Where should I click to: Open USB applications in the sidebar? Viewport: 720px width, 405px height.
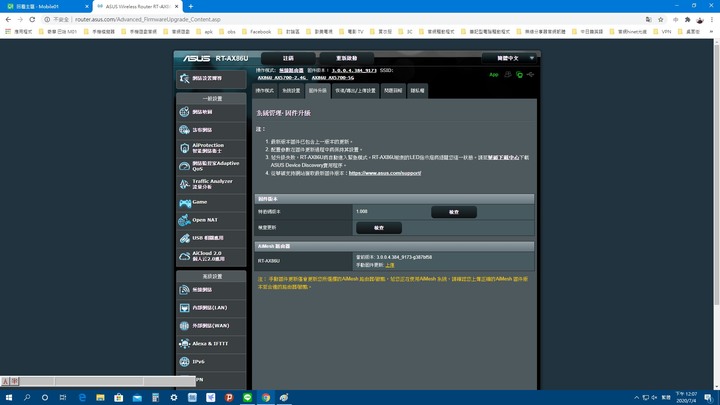click(211, 238)
